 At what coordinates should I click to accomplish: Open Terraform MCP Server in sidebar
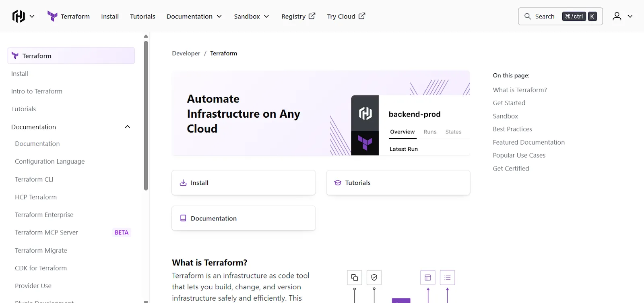pyautogui.click(x=46, y=232)
